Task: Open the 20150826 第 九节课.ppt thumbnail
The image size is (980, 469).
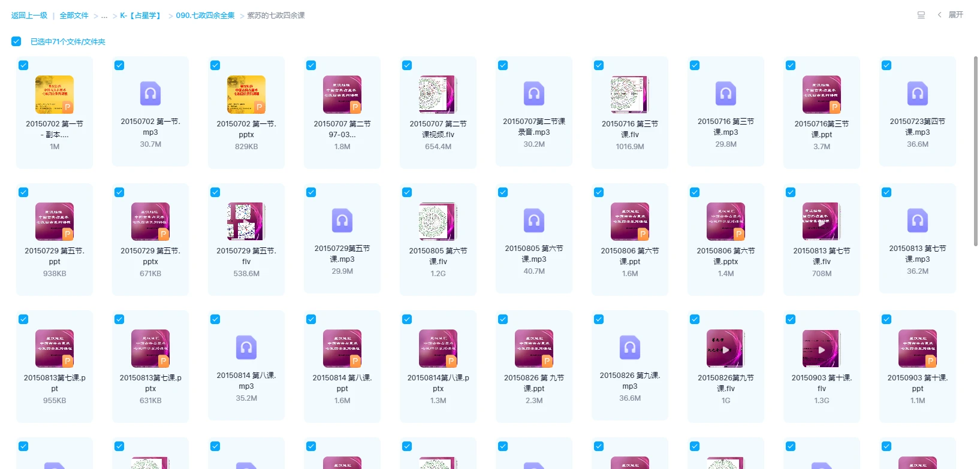Action: 534,349
